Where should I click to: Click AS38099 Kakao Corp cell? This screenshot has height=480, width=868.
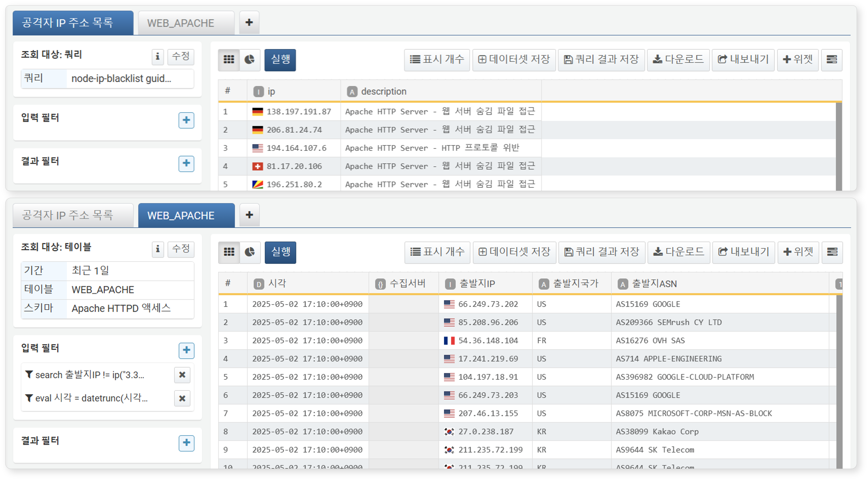click(720, 432)
